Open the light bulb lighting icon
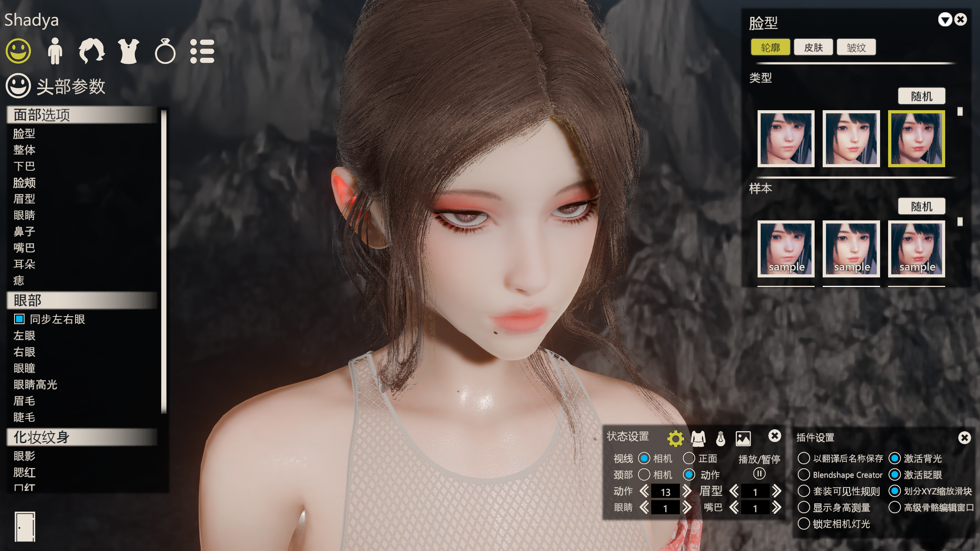The image size is (980, 551). click(x=720, y=439)
